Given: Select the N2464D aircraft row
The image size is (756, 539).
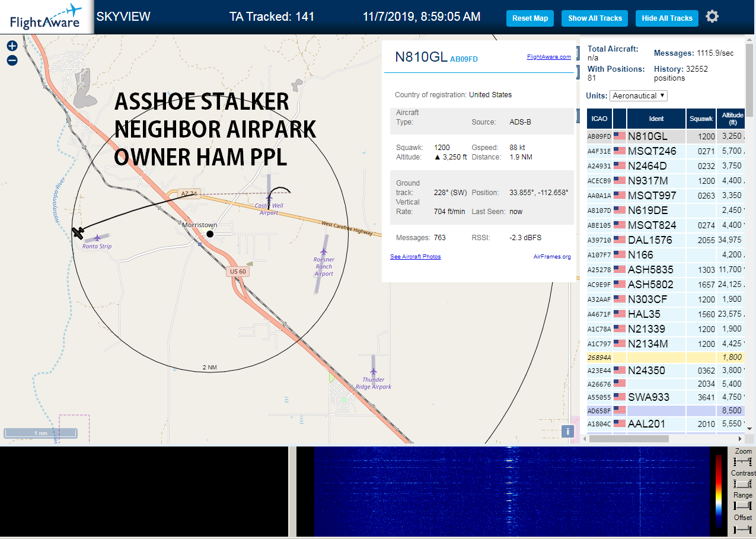Looking at the screenshot, I should coord(666,165).
